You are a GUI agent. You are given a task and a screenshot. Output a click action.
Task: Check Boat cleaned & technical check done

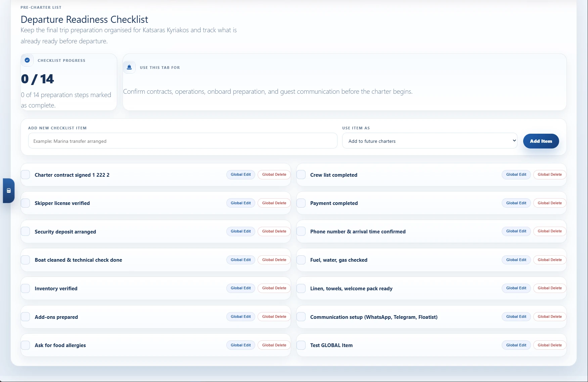(x=26, y=260)
